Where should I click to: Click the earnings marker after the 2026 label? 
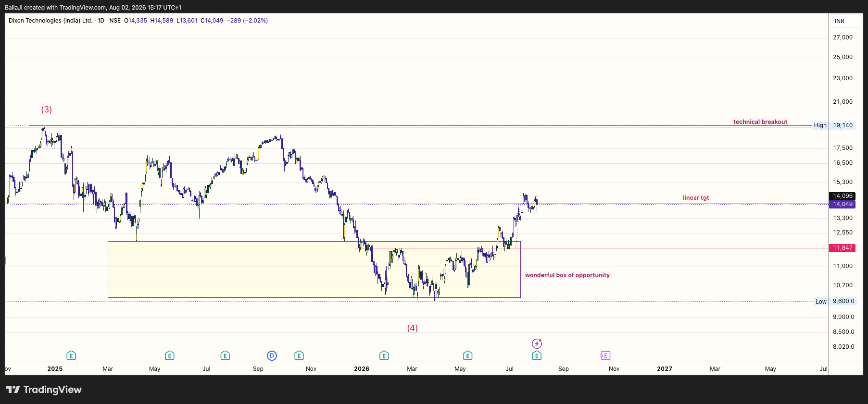coord(384,355)
